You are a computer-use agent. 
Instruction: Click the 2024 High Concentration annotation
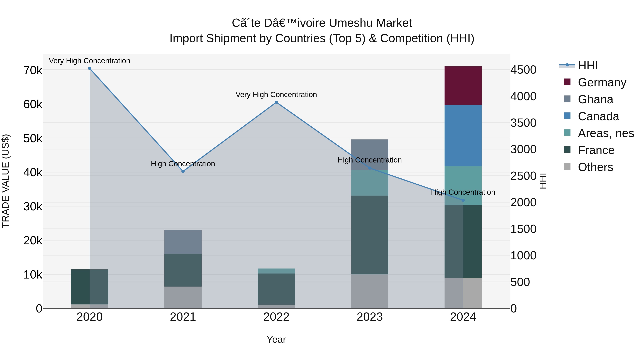(463, 192)
